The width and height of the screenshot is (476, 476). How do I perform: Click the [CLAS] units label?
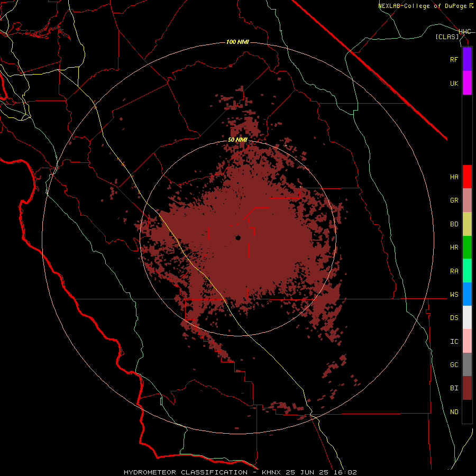click(447, 37)
